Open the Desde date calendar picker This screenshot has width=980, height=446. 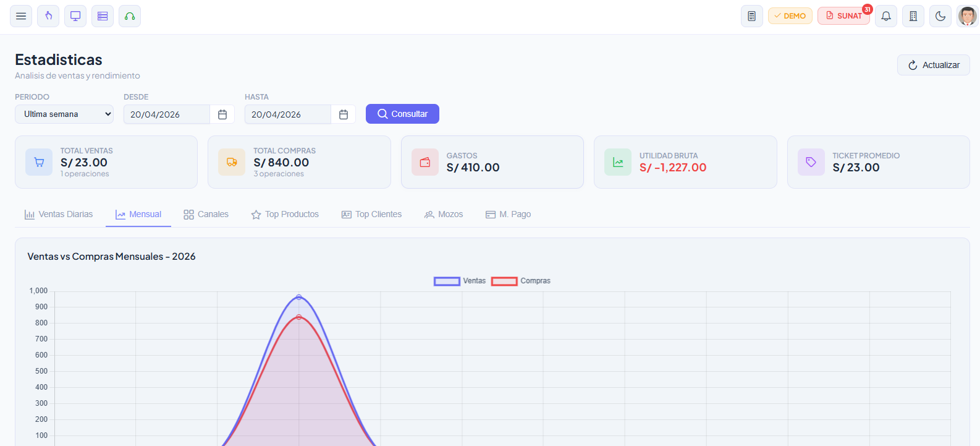[x=222, y=114]
